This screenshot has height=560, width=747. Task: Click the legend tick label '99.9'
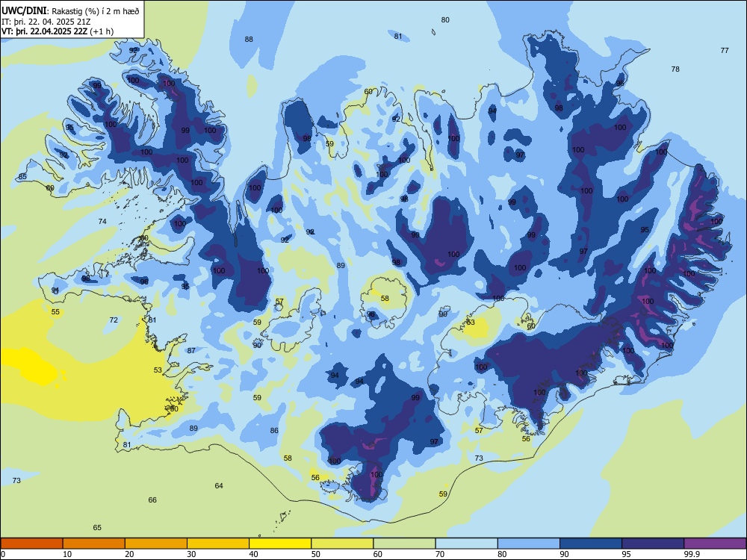[x=691, y=554]
